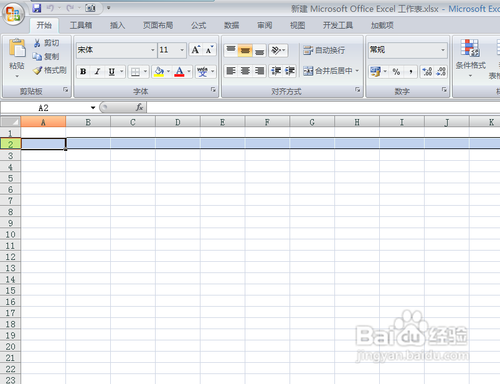Open phonetic guide 文 icon
This screenshot has width=500, height=384.
(x=202, y=71)
